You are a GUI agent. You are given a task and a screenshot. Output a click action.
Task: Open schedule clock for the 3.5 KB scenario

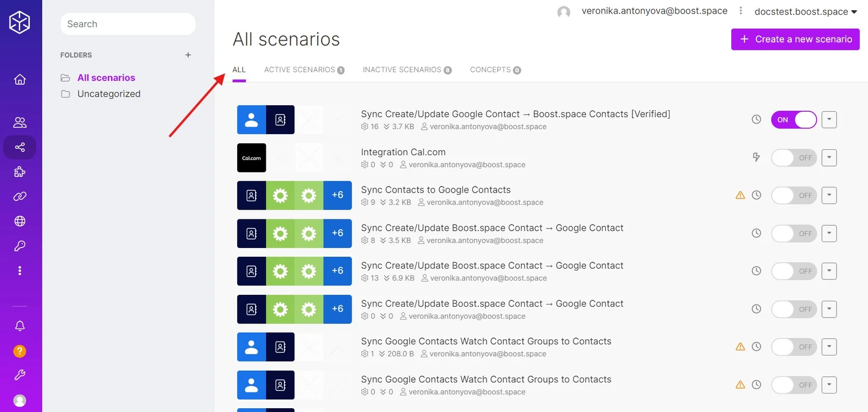(756, 233)
